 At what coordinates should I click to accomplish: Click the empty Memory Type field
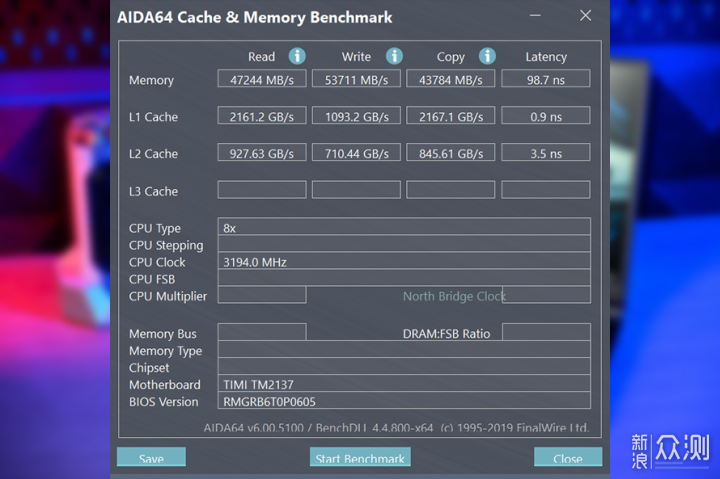click(x=404, y=349)
